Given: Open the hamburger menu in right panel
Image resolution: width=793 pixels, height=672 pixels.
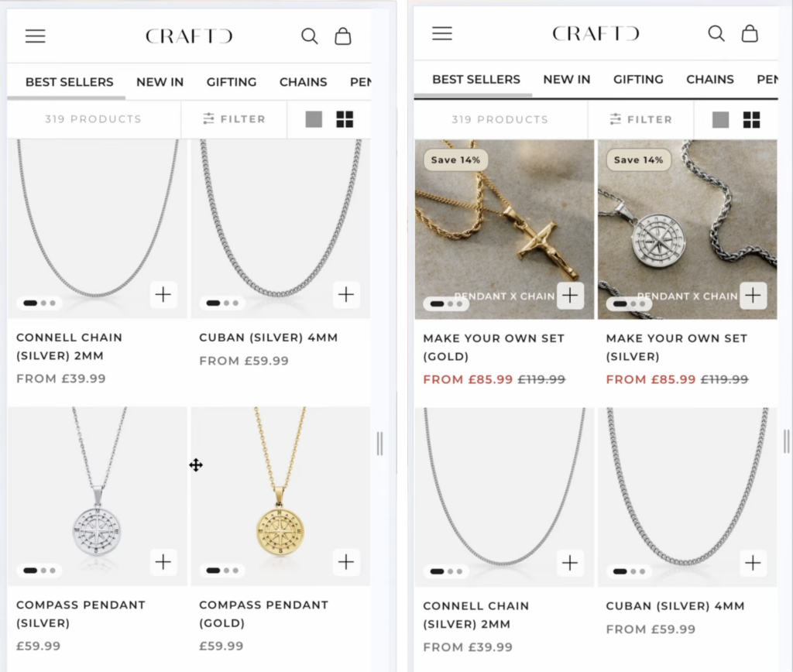Looking at the screenshot, I should [442, 33].
